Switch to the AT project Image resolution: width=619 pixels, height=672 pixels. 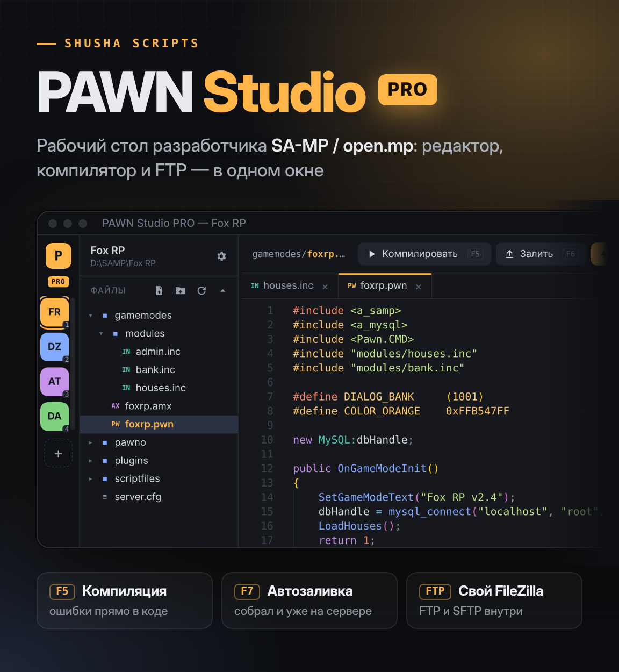54,382
